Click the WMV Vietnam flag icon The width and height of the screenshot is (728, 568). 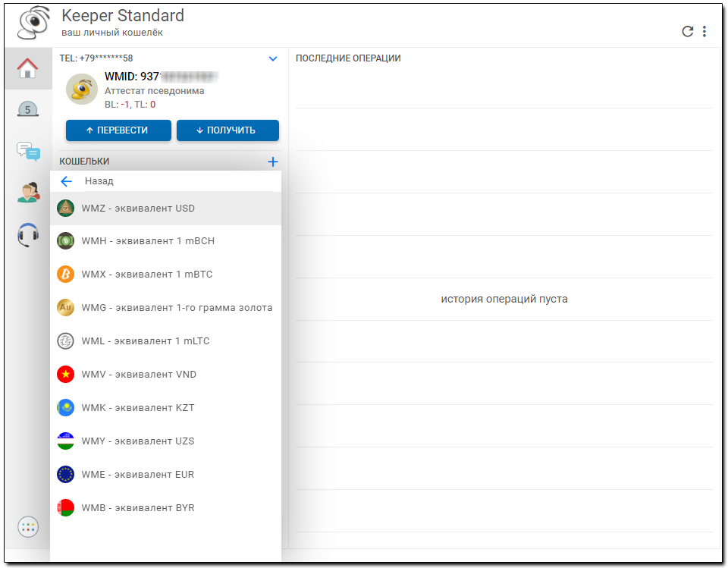[65, 375]
